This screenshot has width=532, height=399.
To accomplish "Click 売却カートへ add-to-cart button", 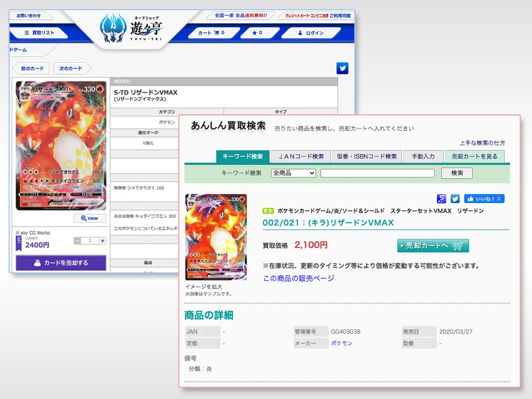I will tap(433, 246).
